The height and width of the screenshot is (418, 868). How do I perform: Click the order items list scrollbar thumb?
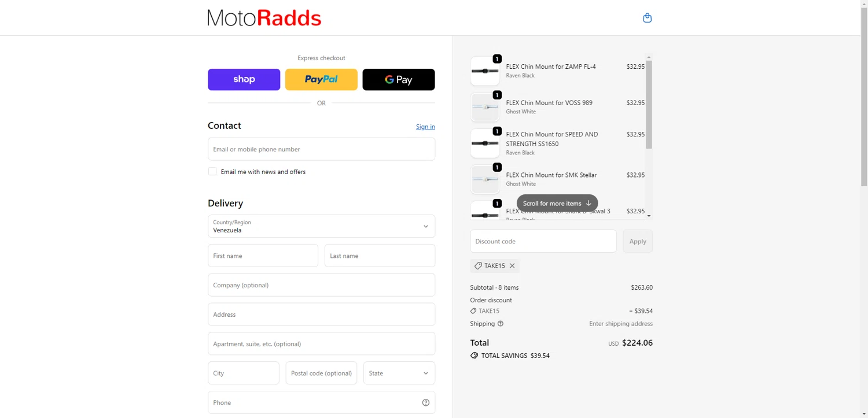pos(649,104)
